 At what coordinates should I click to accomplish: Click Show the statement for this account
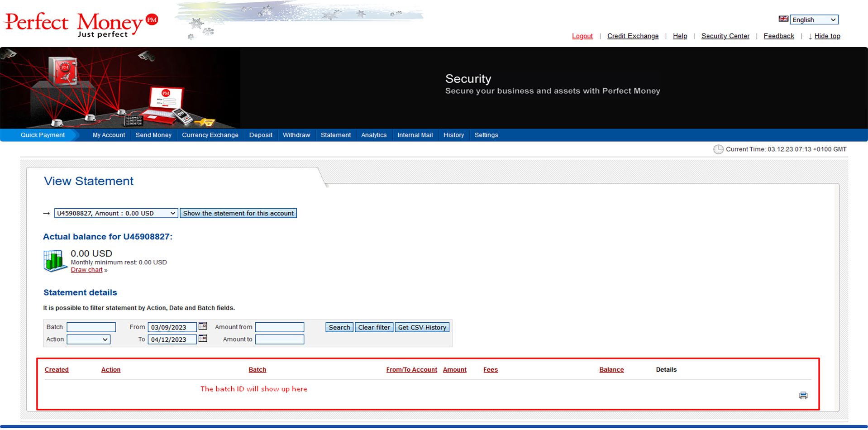pyautogui.click(x=238, y=213)
